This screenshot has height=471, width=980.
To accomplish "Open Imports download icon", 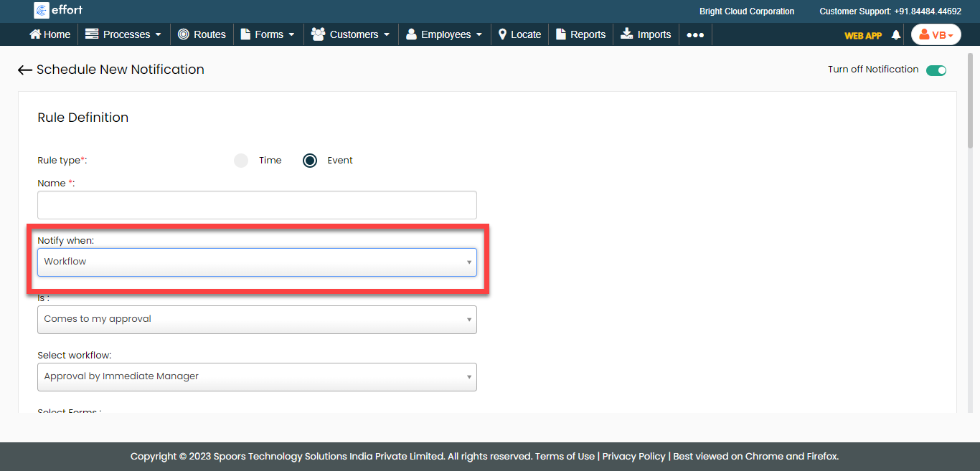I will pyautogui.click(x=626, y=34).
